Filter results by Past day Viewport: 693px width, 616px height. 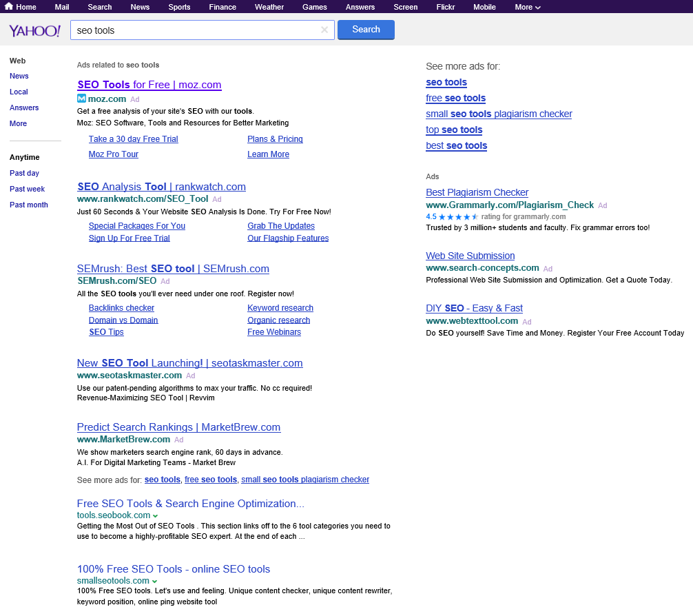[24, 173]
